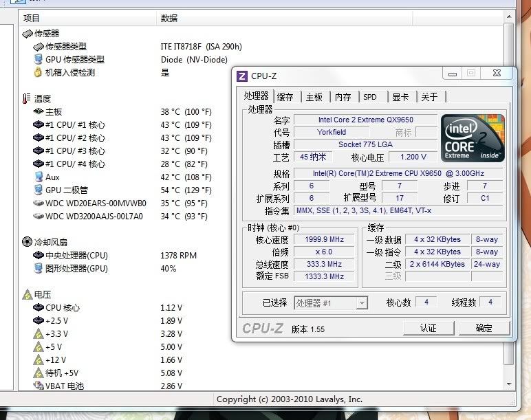Click the WDC WD20EARS-00MVWB0 disk icon

(39, 203)
